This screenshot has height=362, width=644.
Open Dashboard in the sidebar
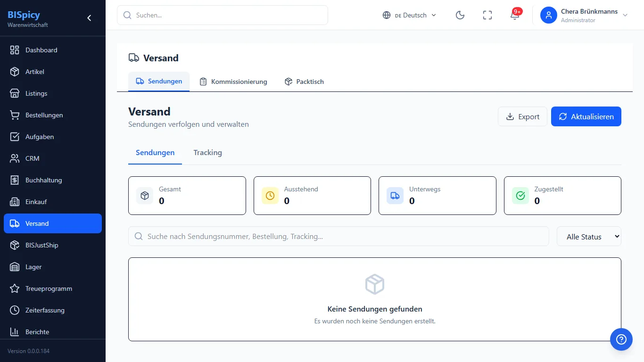pyautogui.click(x=53, y=50)
